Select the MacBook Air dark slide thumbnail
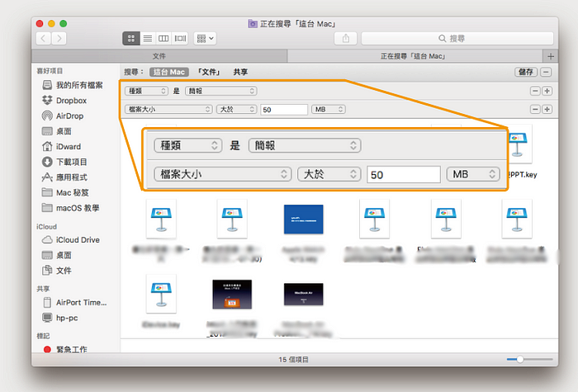 coord(303,295)
